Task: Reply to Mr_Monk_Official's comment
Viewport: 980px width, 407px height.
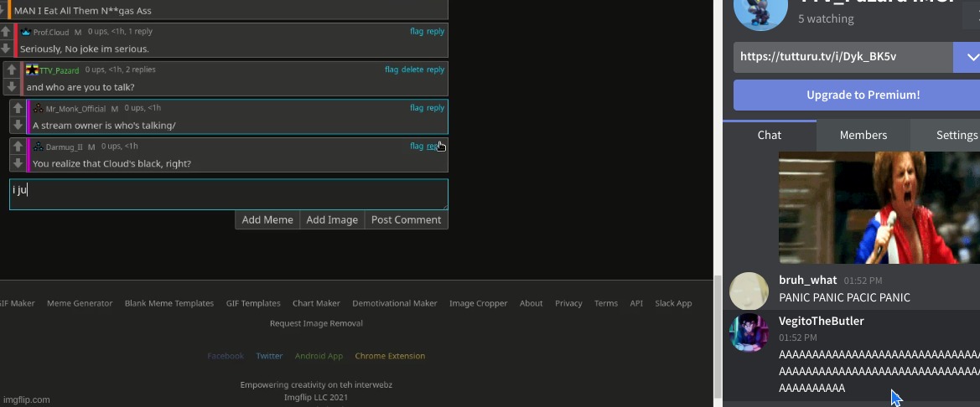Action: pyautogui.click(x=435, y=108)
